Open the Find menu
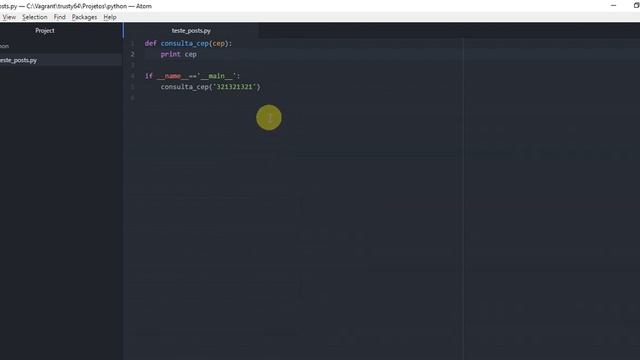The width and height of the screenshot is (640, 360). pyautogui.click(x=60, y=17)
